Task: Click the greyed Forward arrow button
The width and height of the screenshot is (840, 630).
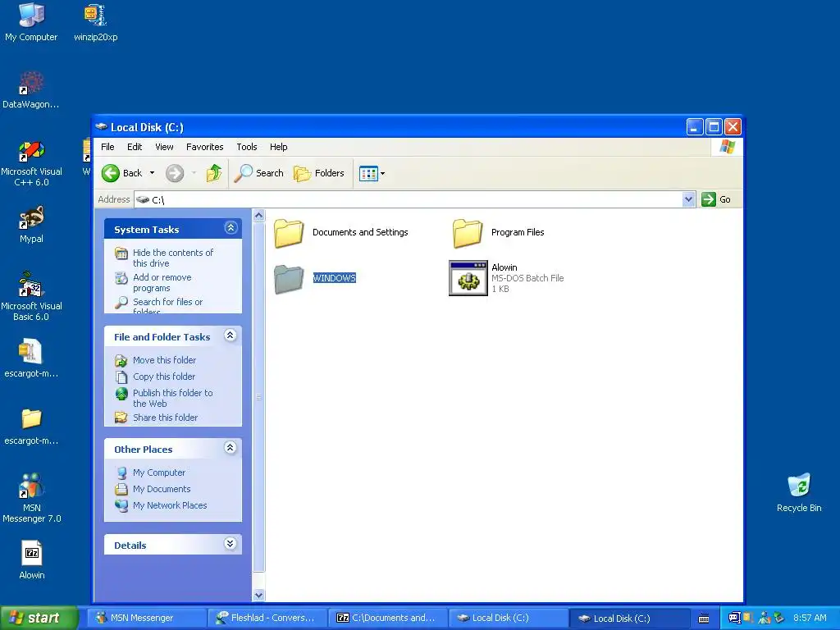Action: click(175, 173)
